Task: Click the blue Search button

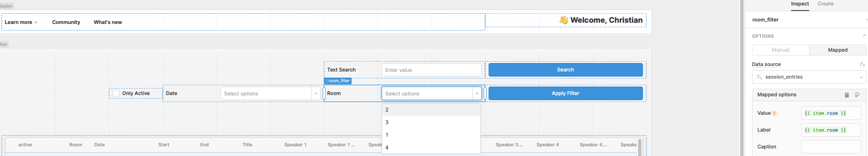Action: [x=565, y=70]
